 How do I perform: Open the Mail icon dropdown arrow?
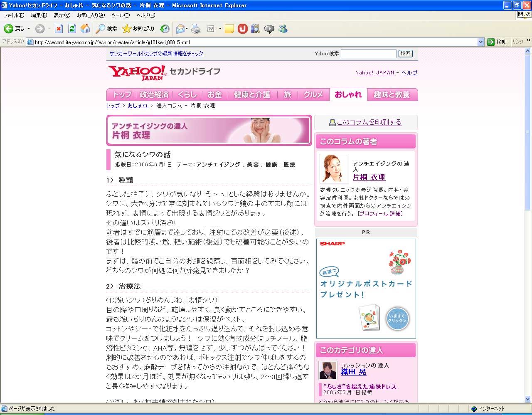187,29
